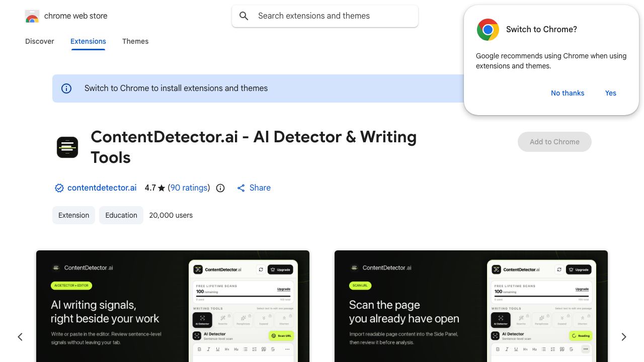This screenshot has width=644, height=362.
Task: Select the Extensions tab
Action: [88, 41]
